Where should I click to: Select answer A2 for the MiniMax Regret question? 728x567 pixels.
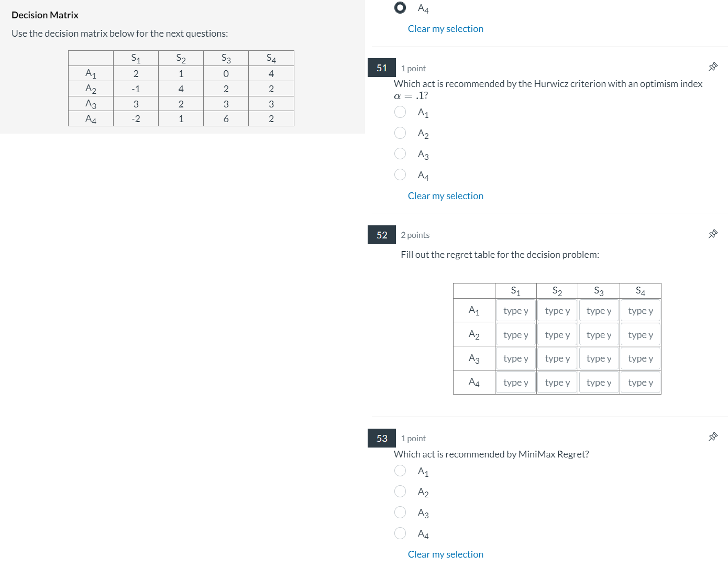click(x=400, y=491)
